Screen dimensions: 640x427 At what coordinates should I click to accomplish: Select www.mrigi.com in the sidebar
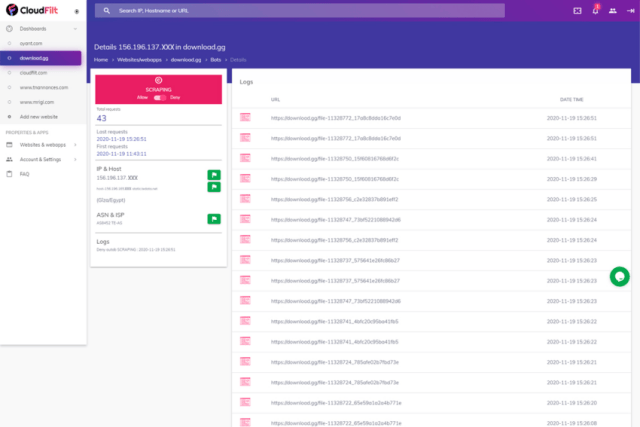pyautogui.click(x=37, y=102)
